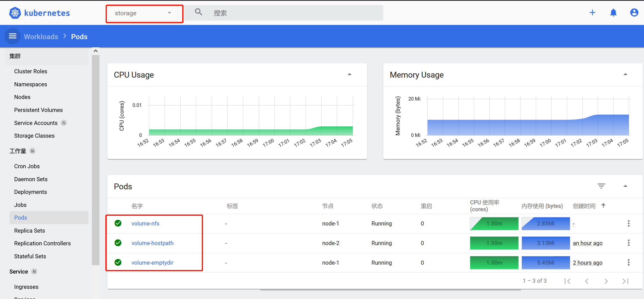Toggle the hamburger side menu

point(13,36)
